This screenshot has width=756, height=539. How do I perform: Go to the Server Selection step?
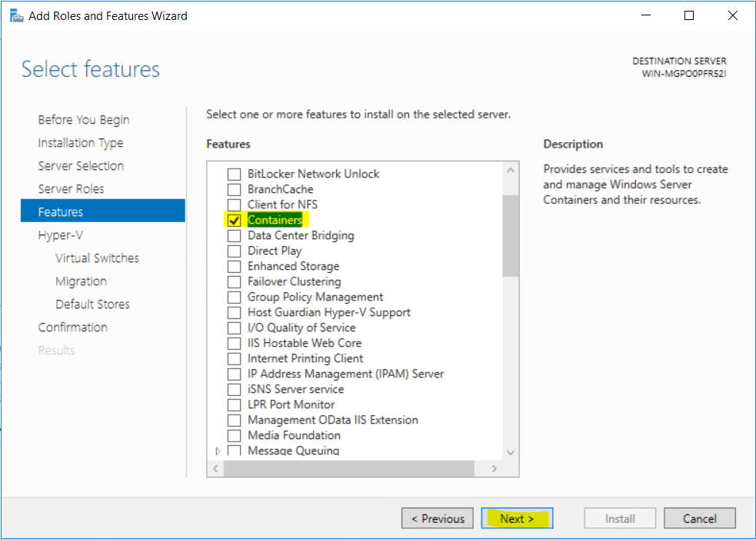(x=81, y=165)
